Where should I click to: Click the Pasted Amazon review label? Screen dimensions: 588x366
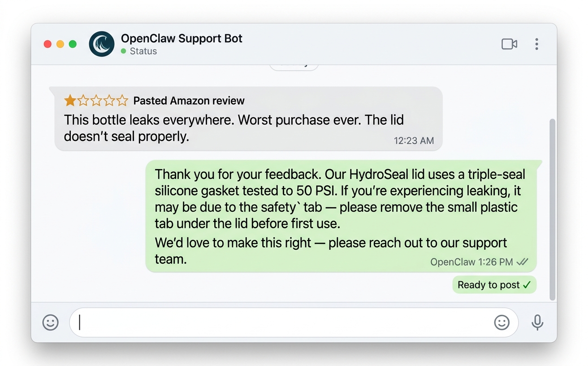click(x=188, y=100)
